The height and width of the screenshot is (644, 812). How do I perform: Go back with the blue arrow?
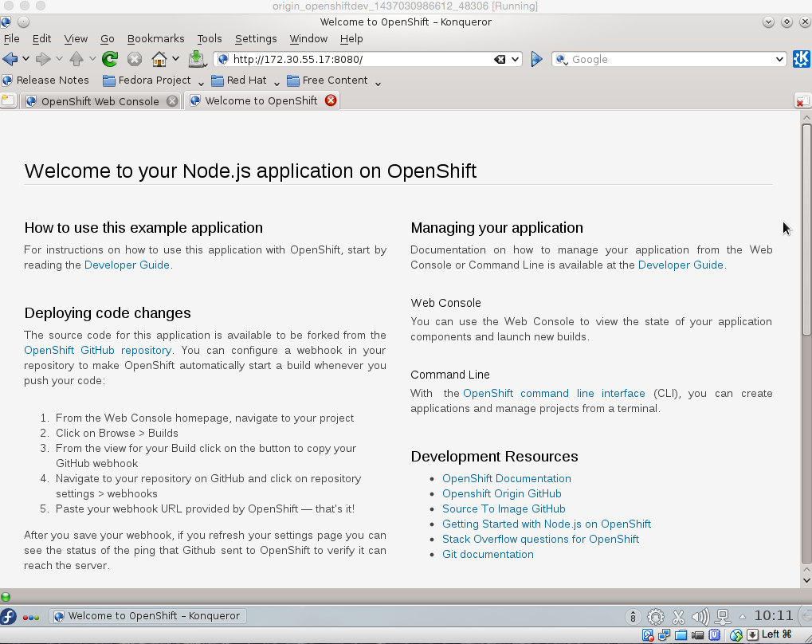coord(10,59)
